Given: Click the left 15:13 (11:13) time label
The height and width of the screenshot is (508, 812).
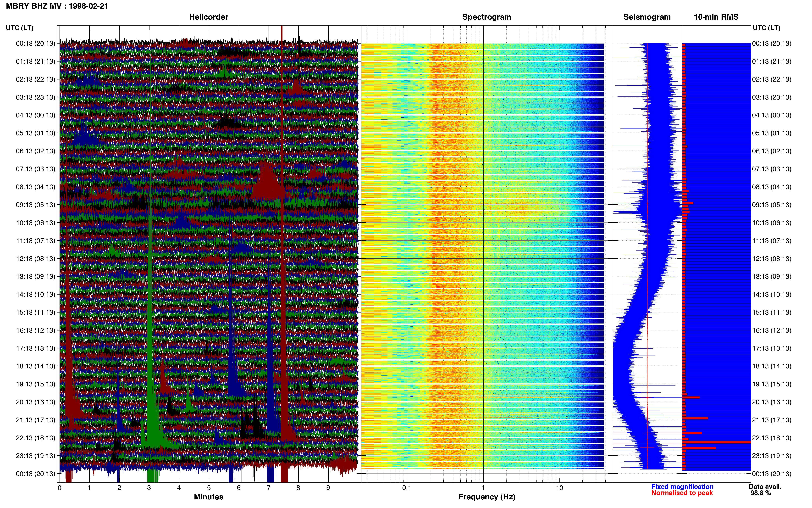Looking at the screenshot, I should pyautogui.click(x=36, y=313).
